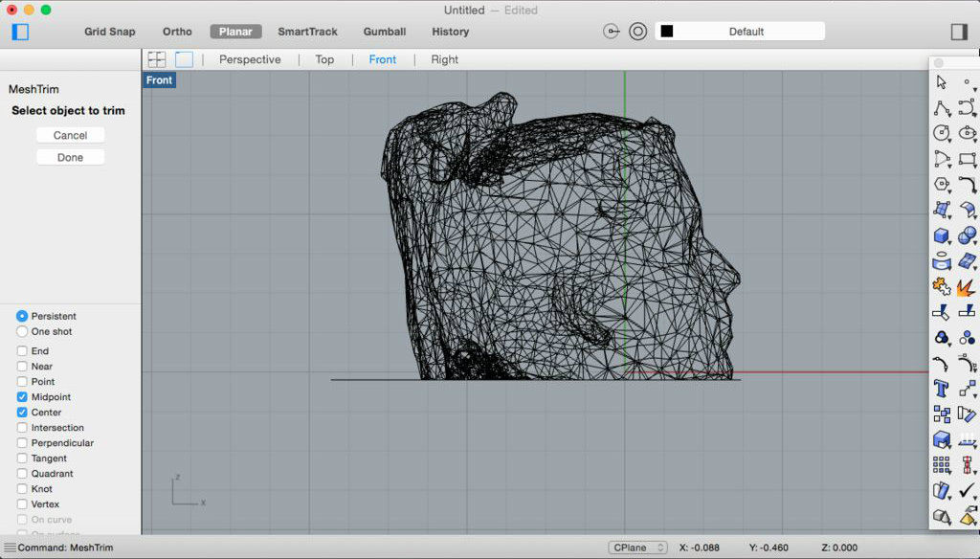Select the One shot radio option
980x559 pixels.
click(x=22, y=332)
